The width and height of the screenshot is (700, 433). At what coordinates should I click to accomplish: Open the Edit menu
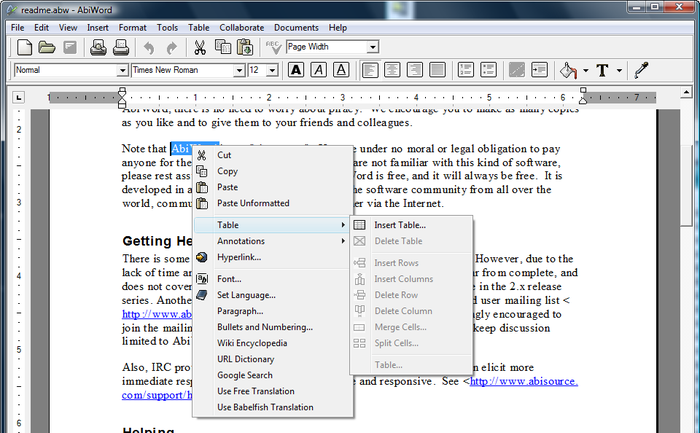(x=42, y=28)
